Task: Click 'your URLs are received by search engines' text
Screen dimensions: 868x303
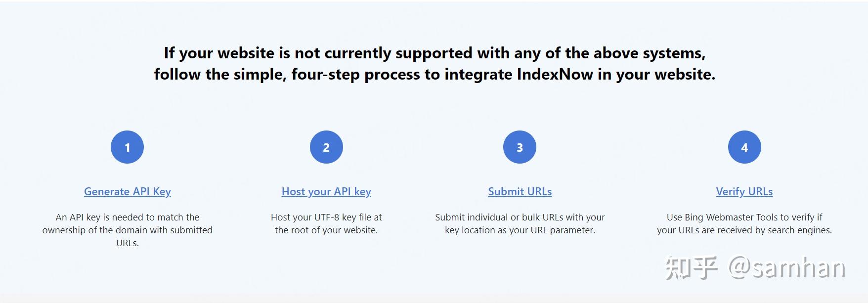Action: [744, 230]
